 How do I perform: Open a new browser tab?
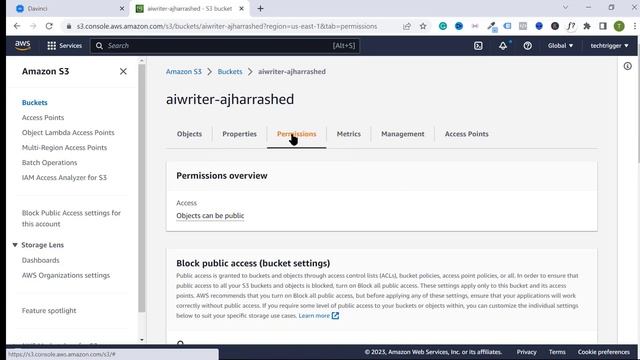pyautogui.click(x=260, y=9)
